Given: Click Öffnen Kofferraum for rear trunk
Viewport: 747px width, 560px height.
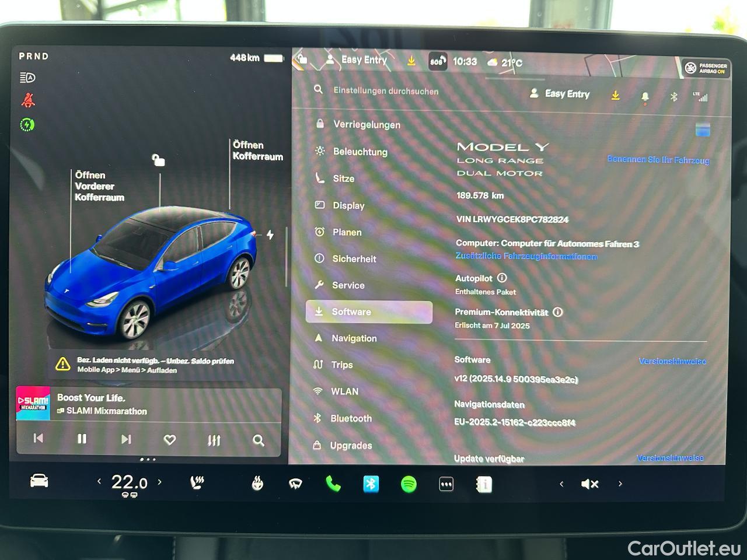Looking at the screenshot, I should click(257, 150).
